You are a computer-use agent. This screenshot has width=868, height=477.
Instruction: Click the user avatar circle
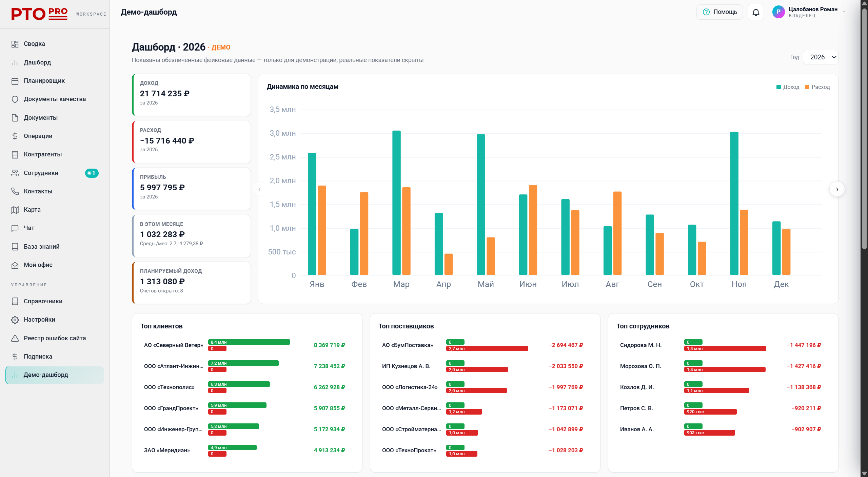[778, 12]
